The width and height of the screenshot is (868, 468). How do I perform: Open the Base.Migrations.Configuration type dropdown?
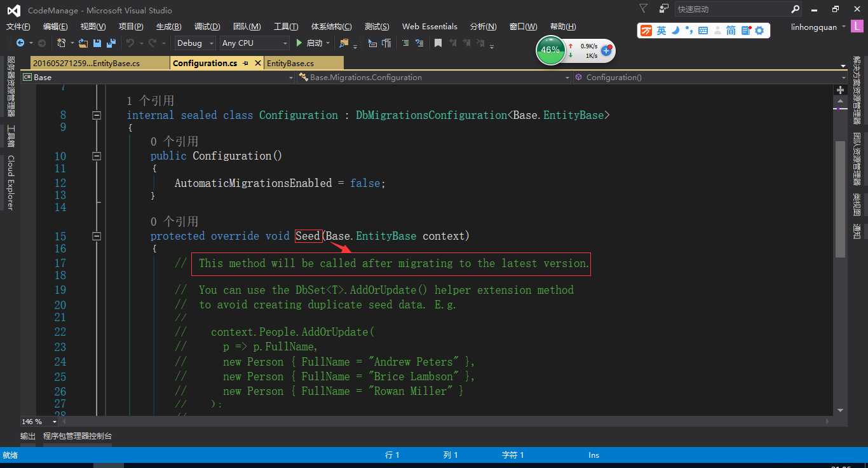tap(435, 77)
